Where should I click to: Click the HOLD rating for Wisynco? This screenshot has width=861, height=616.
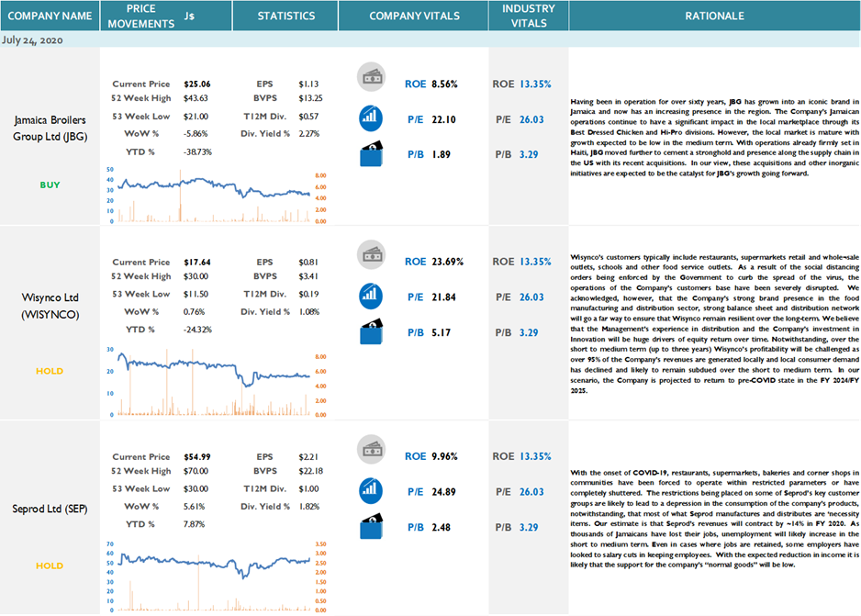click(x=50, y=371)
